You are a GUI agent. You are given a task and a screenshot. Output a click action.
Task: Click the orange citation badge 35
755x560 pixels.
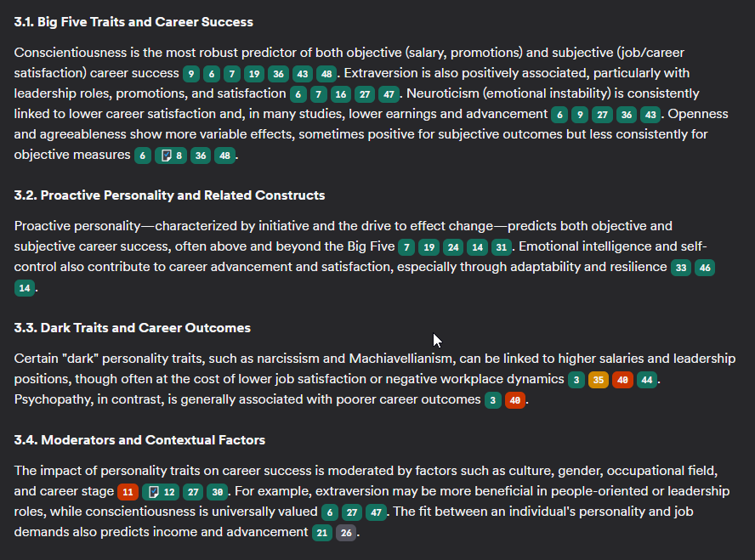[x=599, y=380]
